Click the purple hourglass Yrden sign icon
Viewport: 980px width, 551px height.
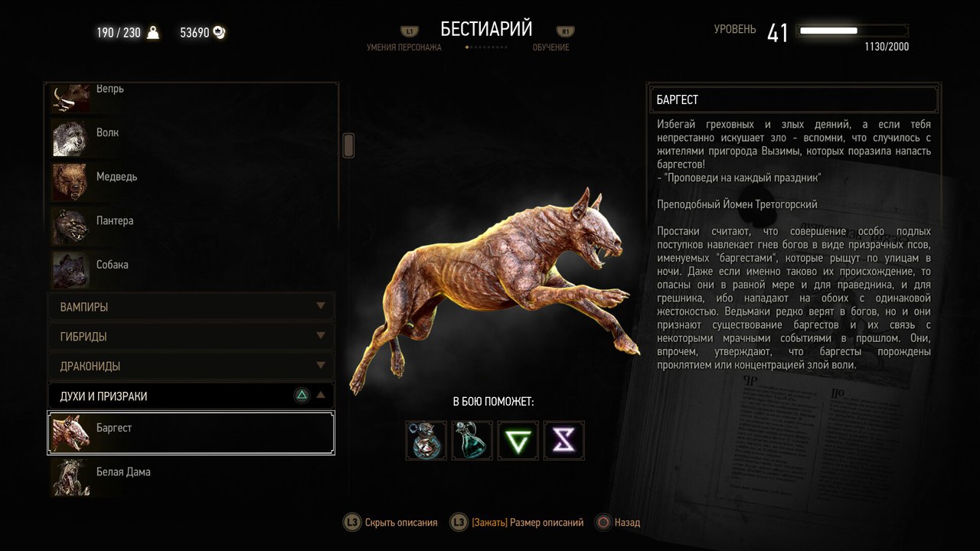[564, 440]
